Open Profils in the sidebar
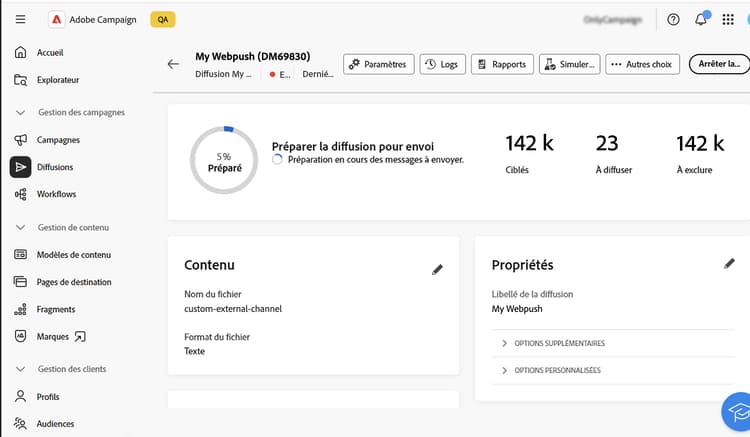Image resolution: width=750 pixels, height=437 pixels. (x=48, y=397)
